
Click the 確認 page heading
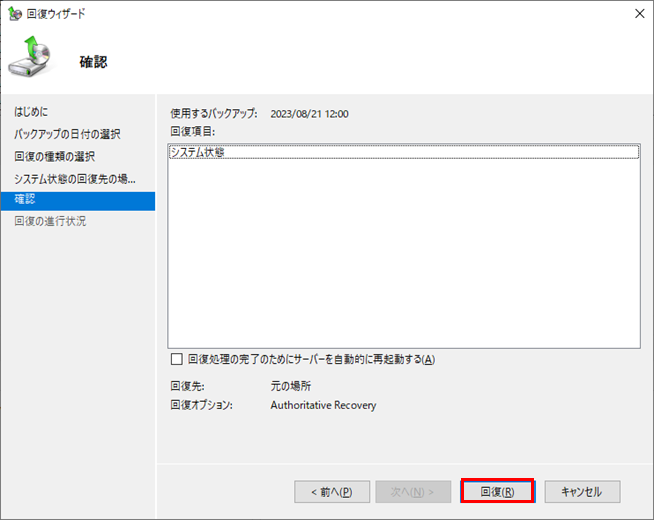pos(93,62)
